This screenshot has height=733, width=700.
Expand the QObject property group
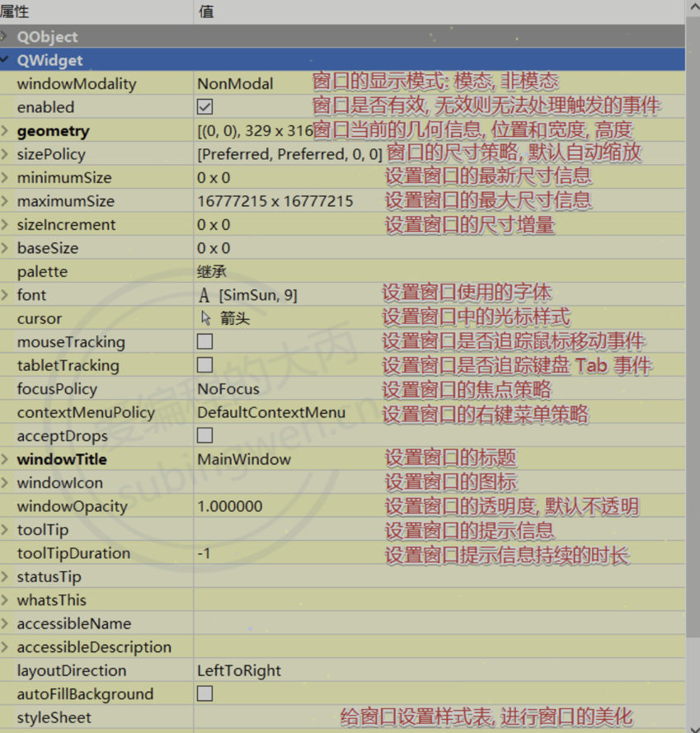point(6,37)
